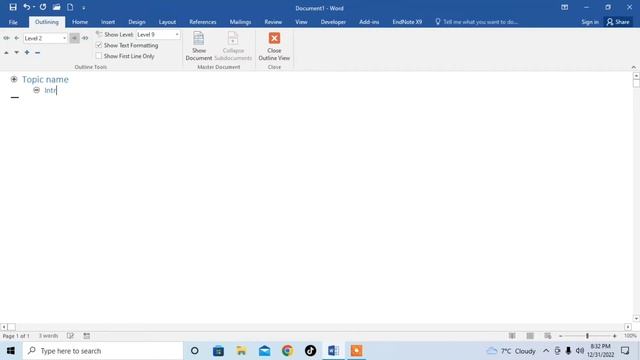This screenshot has width=640, height=360.
Task: Click Page 1 of 1 indicator
Action: click(16, 336)
